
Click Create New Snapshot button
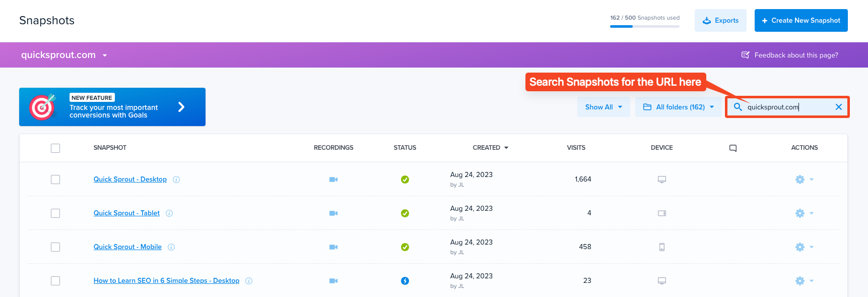point(801,21)
